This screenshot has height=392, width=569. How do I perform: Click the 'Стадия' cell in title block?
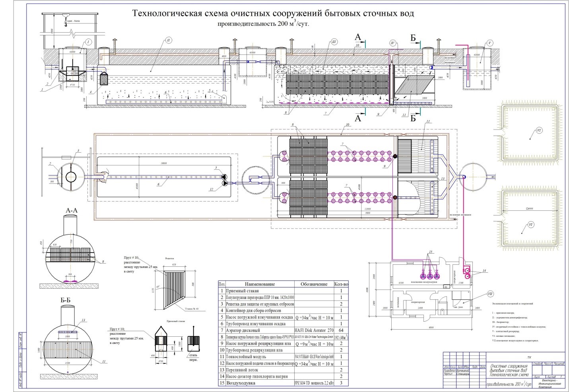[538, 364]
